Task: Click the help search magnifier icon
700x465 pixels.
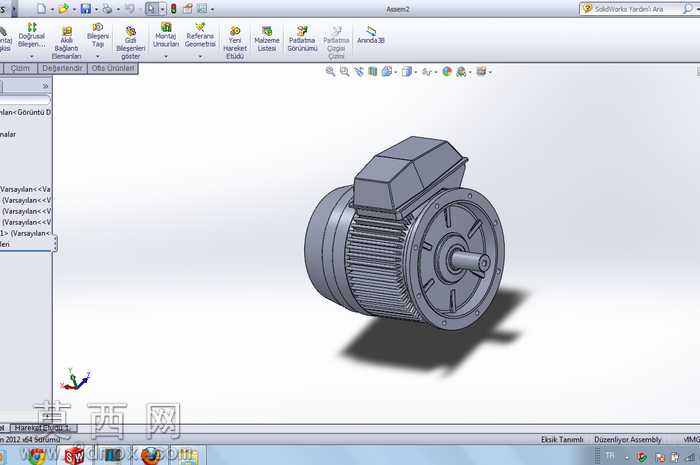Action: [688, 8]
